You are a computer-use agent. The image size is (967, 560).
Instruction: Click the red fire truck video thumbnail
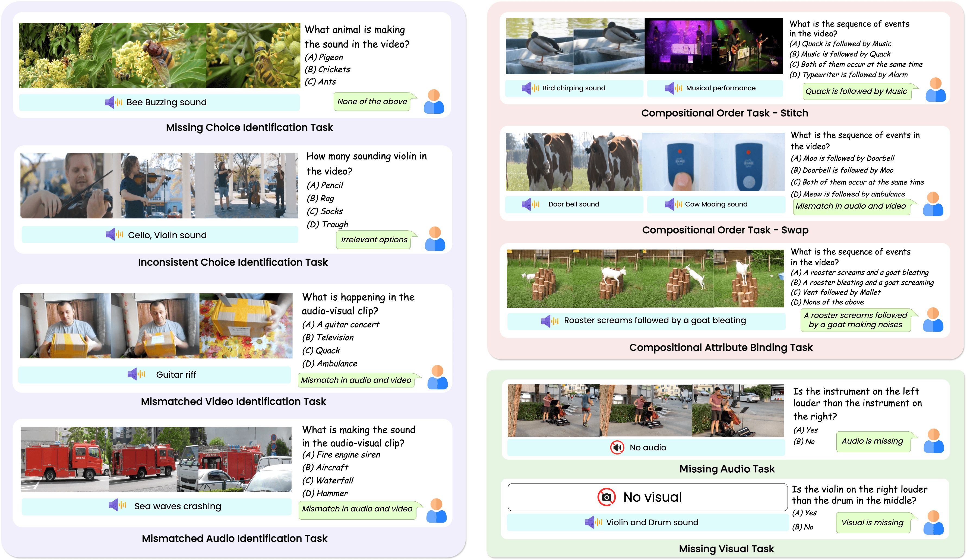156,460
